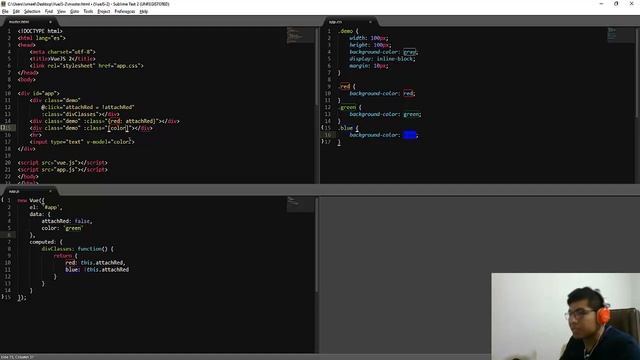The height and width of the screenshot is (360, 640).
Task: Click the input v-model="color" line
Action: tap(82, 142)
